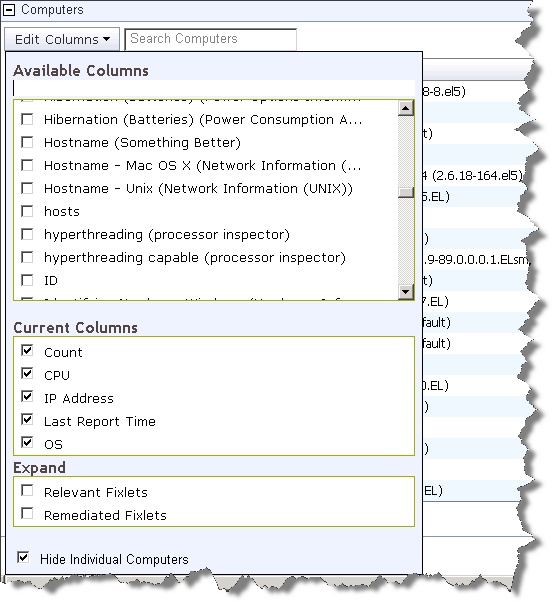552x601 pixels.
Task: Toggle Hide Individual Computers option
Action: pos(23,557)
